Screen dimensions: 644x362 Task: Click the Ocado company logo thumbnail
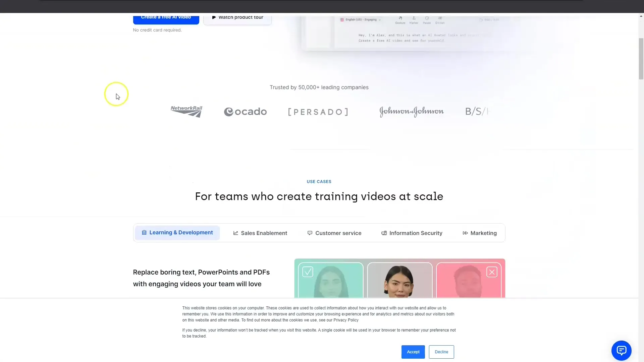click(x=245, y=111)
